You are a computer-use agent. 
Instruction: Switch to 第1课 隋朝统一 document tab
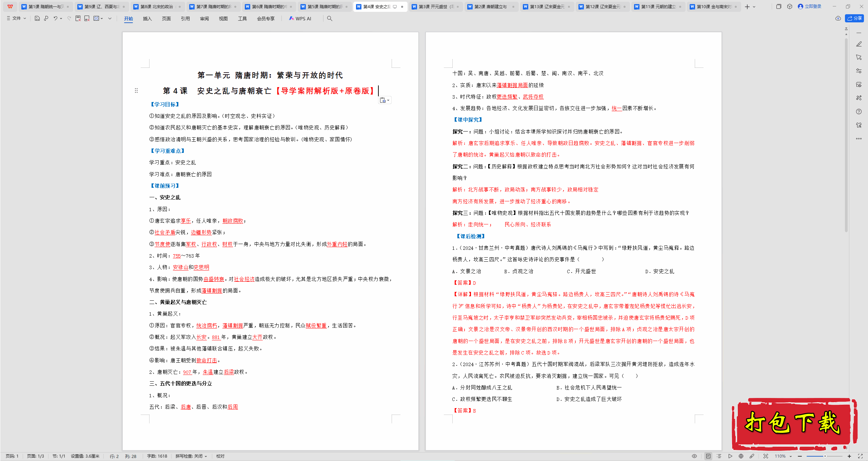point(45,6)
